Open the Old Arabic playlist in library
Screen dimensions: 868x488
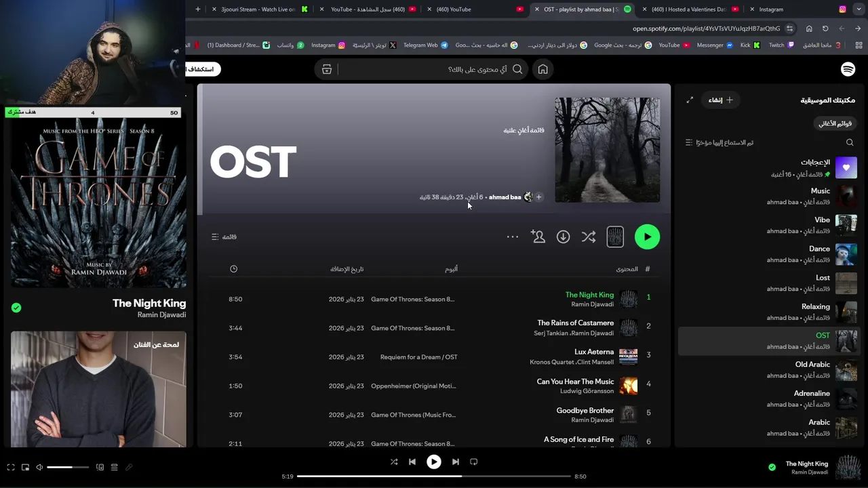click(768, 370)
